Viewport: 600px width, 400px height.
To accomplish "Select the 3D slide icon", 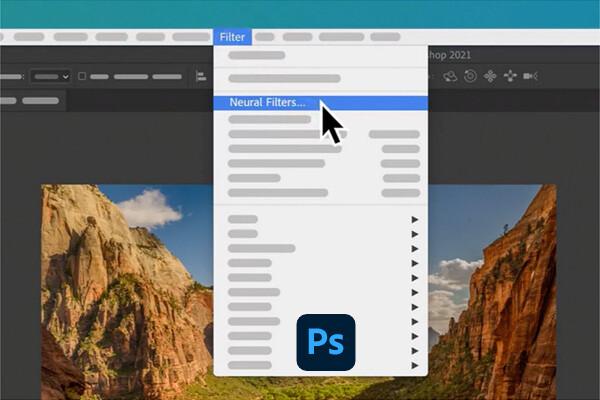I will coord(510,76).
